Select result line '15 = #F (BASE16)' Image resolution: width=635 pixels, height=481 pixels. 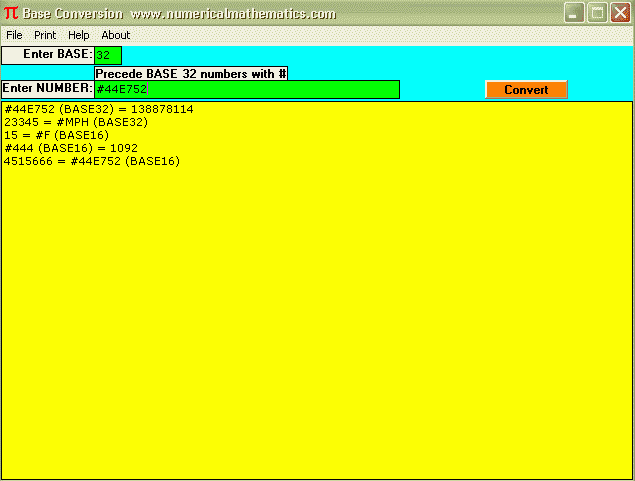tap(57, 135)
